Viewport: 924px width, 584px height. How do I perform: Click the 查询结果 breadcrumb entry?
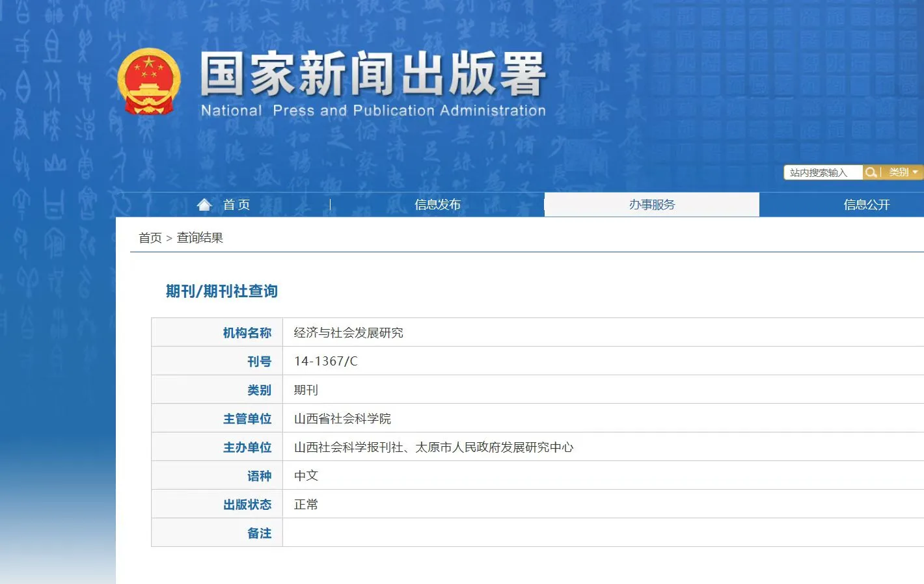pos(199,237)
